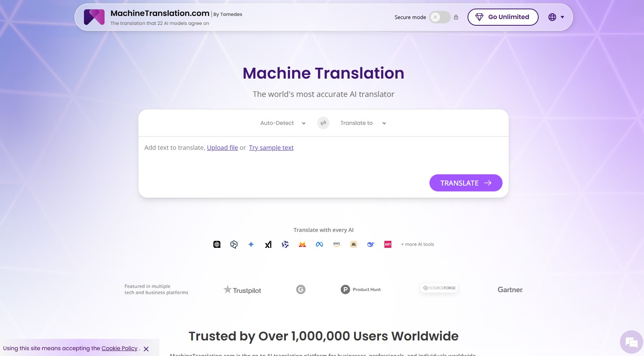Image resolution: width=644 pixels, height=356 pixels.
Task: Click the Go Unlimited button
Action: pos(503,17)
